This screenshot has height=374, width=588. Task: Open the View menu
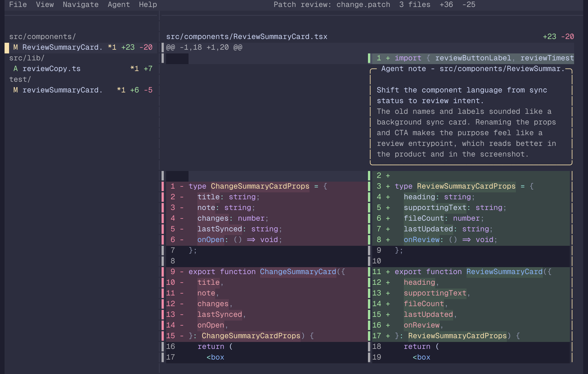click(x=45, y=5)
